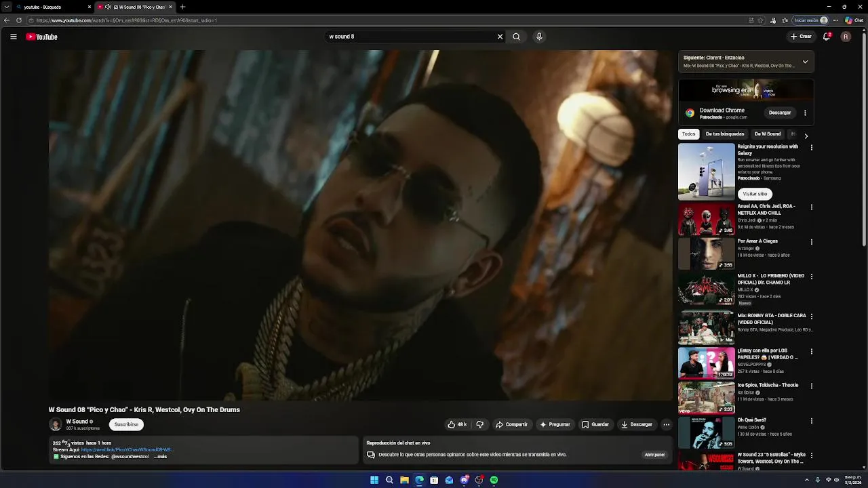Save video to playlist with Guardar

pyautogui.click(x=595, y=424)
